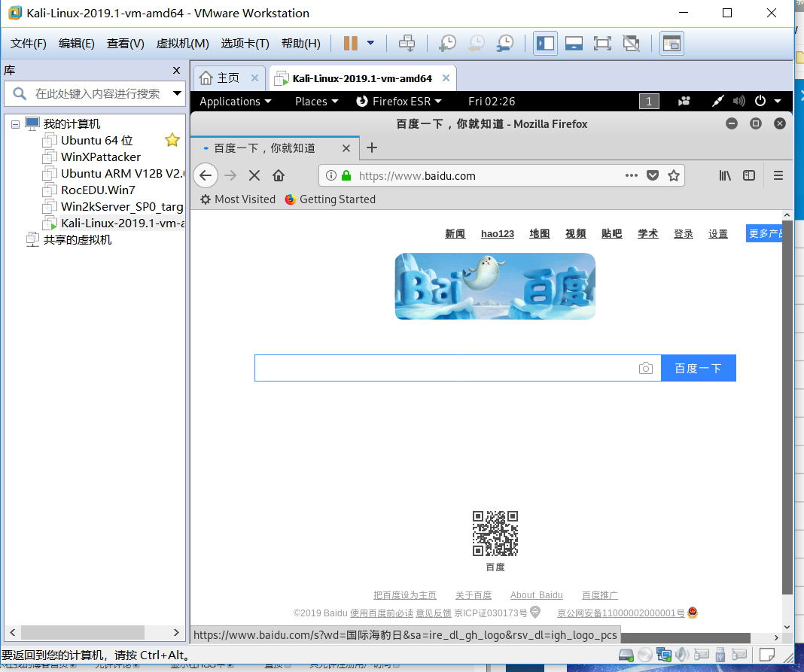Select WinXPattacker virtual machine
Screen dimensions: 804x672
101,157
